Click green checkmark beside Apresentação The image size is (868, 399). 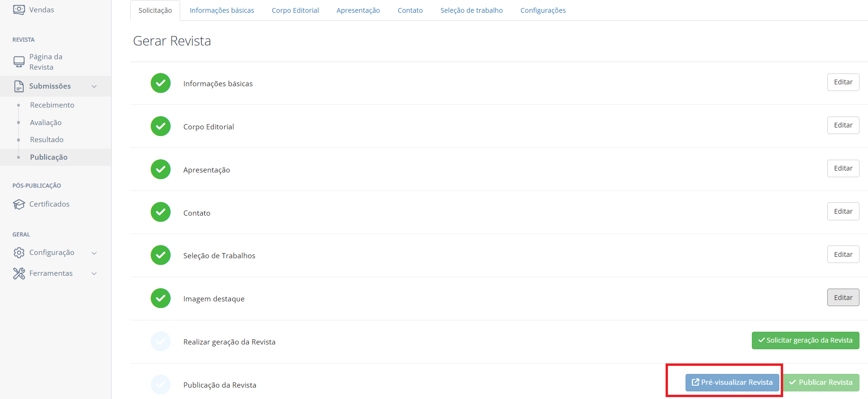161,169
